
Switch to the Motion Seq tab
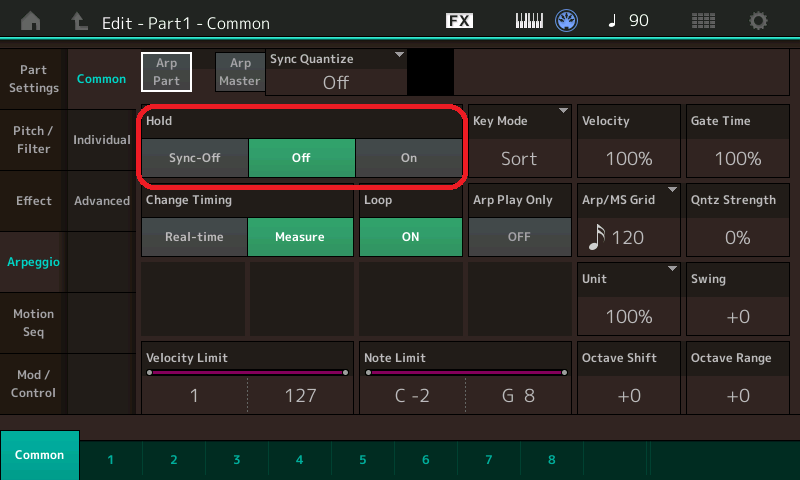pyautogui.click(x=34, y=323)
